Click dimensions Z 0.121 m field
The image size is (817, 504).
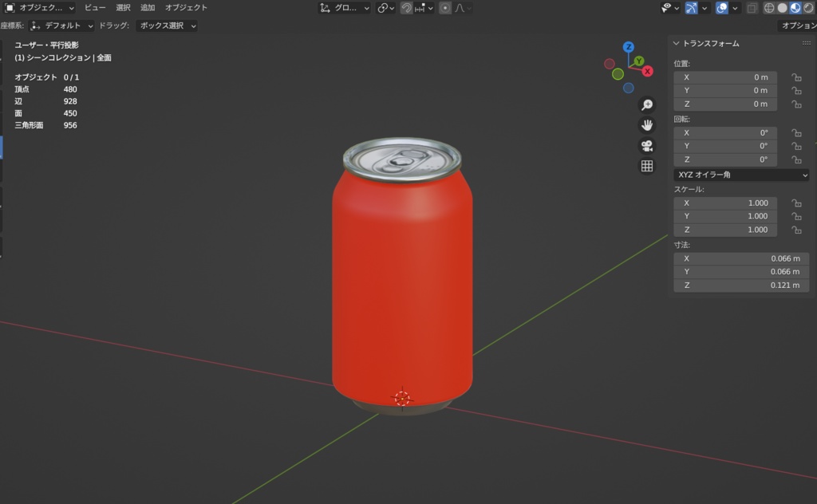(x=741, y=285)
